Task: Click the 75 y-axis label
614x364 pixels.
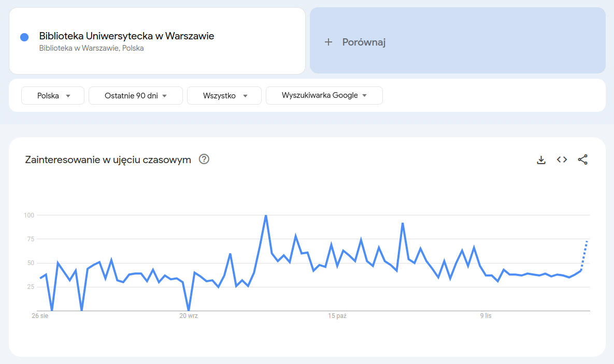Action: tap(31, 239)
